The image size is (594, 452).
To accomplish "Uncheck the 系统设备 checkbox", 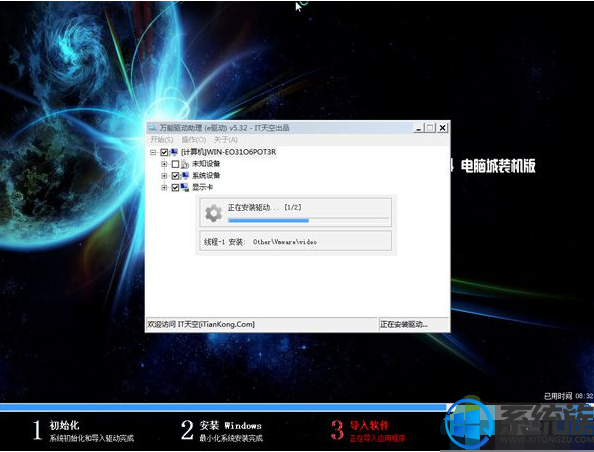I will (x=175, y=176).
